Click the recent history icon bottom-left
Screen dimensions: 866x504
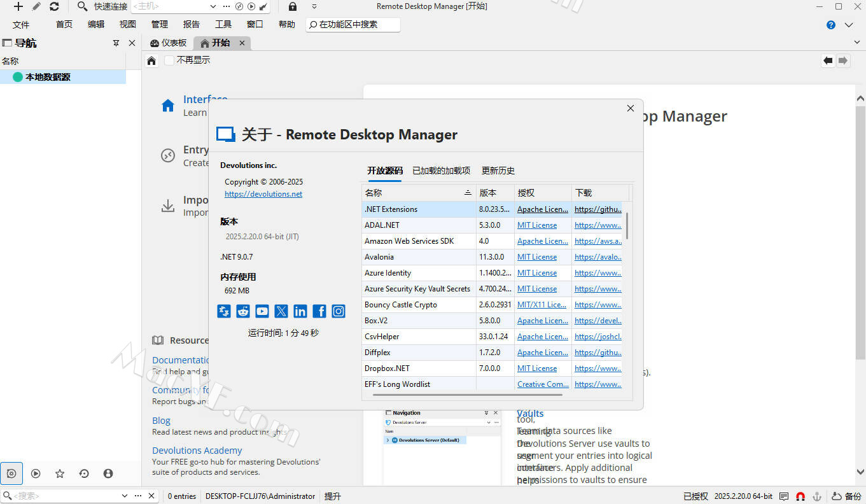pyautogui.click(x=84, y=473)
